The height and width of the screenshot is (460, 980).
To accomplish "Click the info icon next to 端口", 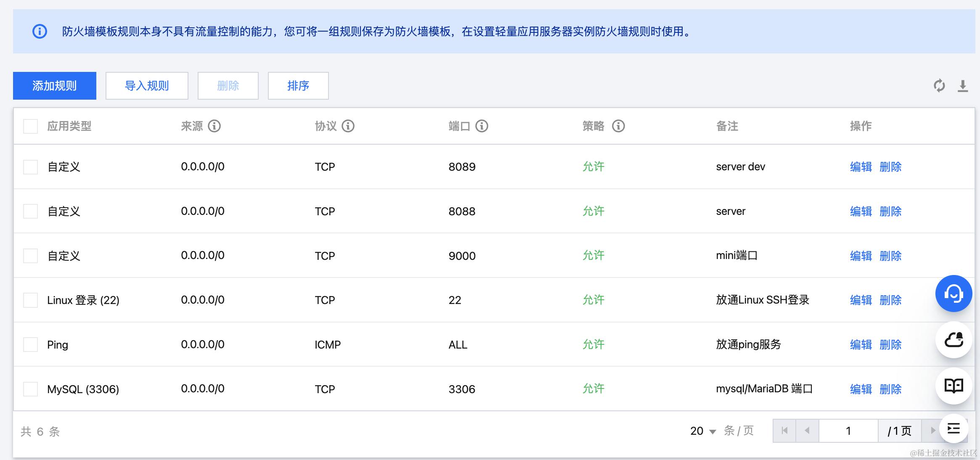I will pos(482,126).
